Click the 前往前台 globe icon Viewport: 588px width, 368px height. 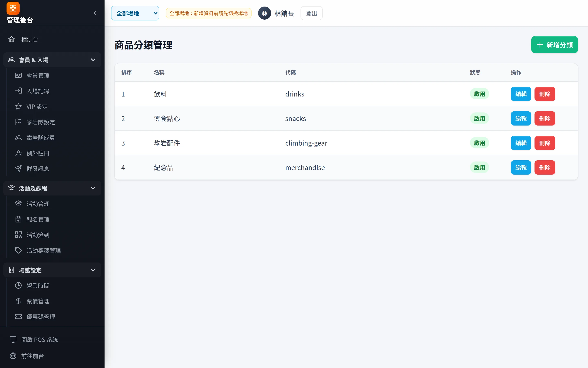13,356
